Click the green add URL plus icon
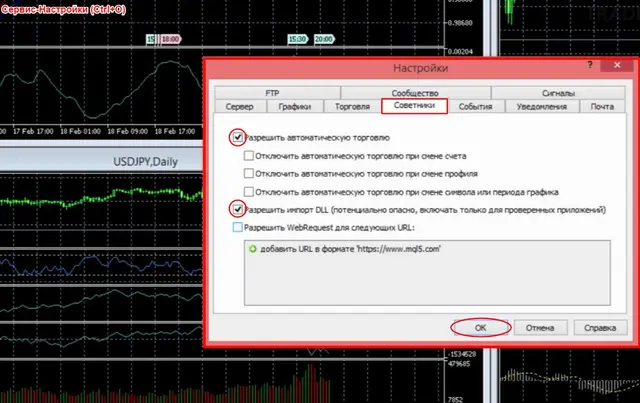 pos(253,249)
